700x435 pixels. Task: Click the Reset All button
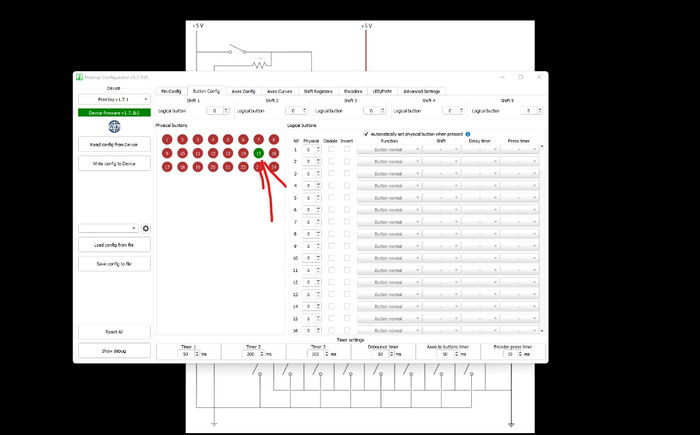(x=114, y=332)
